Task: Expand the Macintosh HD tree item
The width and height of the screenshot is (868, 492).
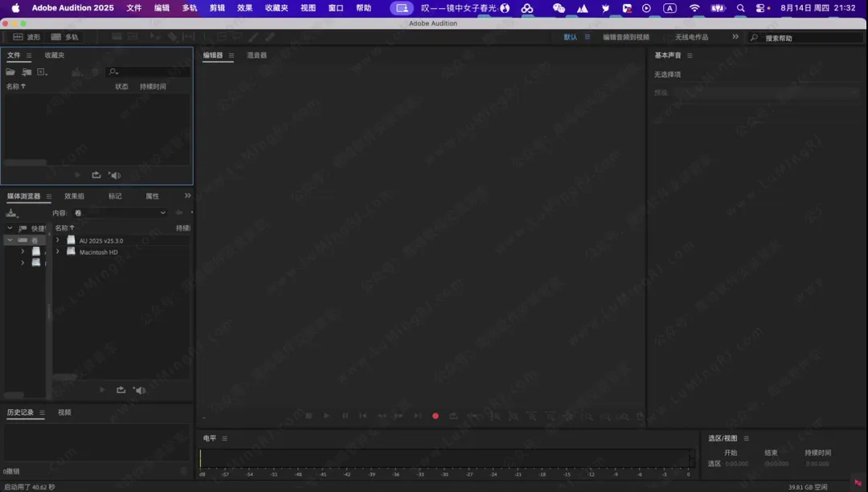Action: point(57,252)
